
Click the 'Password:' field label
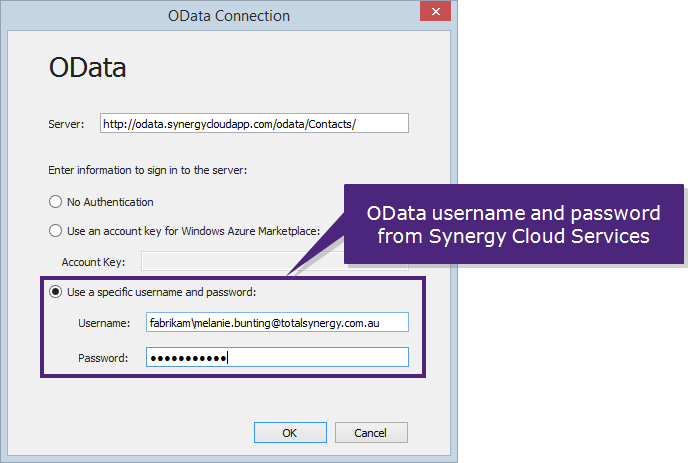[x=103, y=358]
